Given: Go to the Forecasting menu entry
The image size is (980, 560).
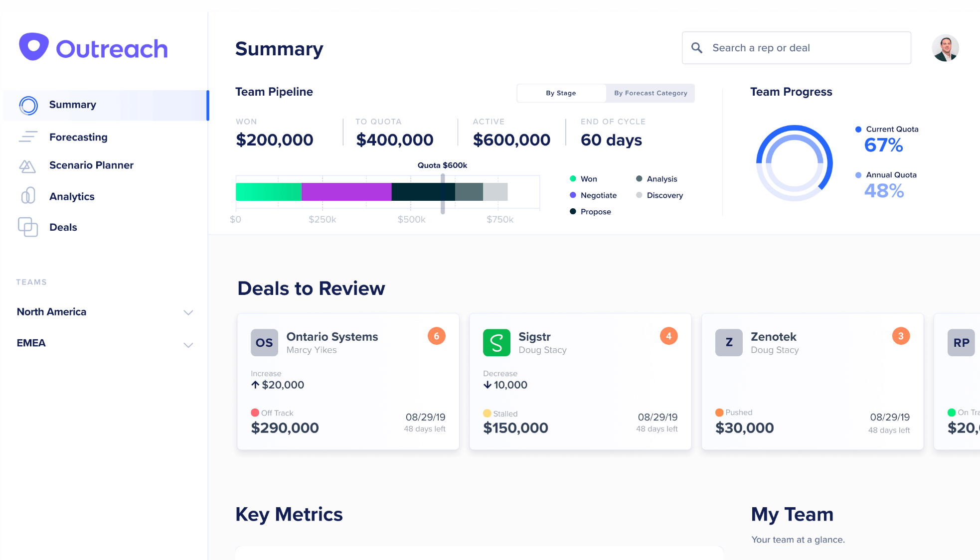Looking at the screenshot, I should [78, 137].
